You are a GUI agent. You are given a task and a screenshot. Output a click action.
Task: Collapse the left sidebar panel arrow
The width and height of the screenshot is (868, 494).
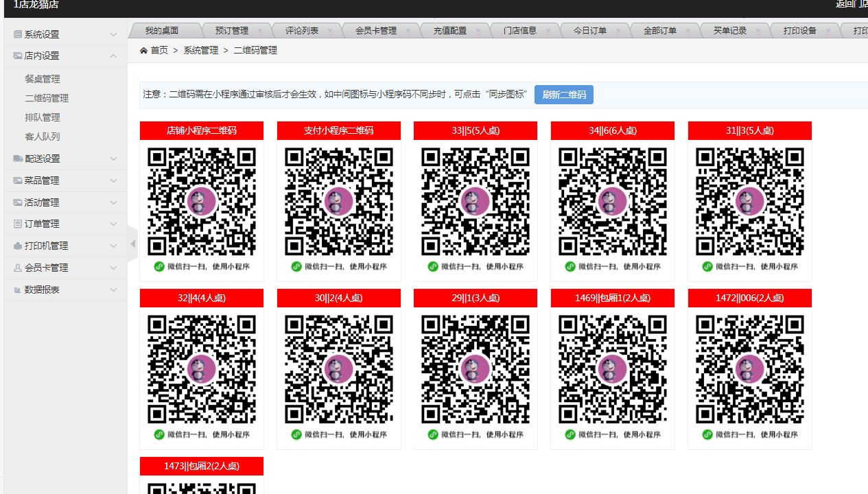pyautogui.click(x=132, y=244)
